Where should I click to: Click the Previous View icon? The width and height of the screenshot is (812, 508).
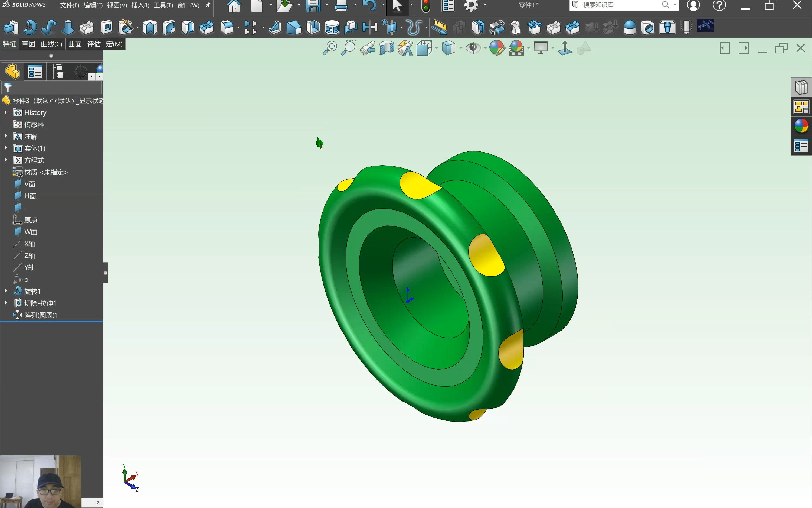tap(368, 48)
